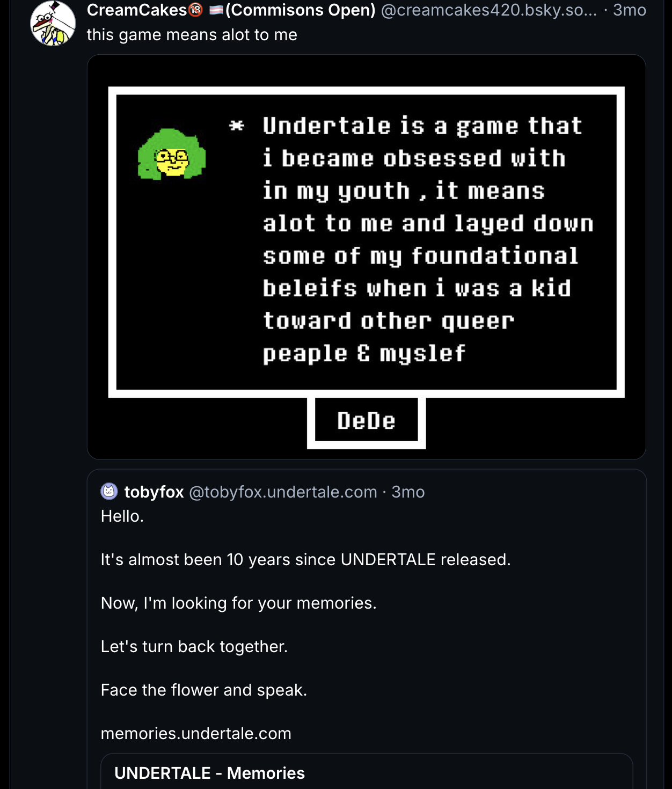The image size is (672, 789).
Task: Click the DeDe name box
Action: click(x=366, y=421)
